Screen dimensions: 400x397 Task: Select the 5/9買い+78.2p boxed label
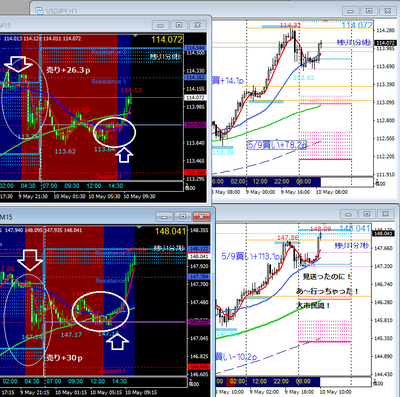click(x=277, y=145)
